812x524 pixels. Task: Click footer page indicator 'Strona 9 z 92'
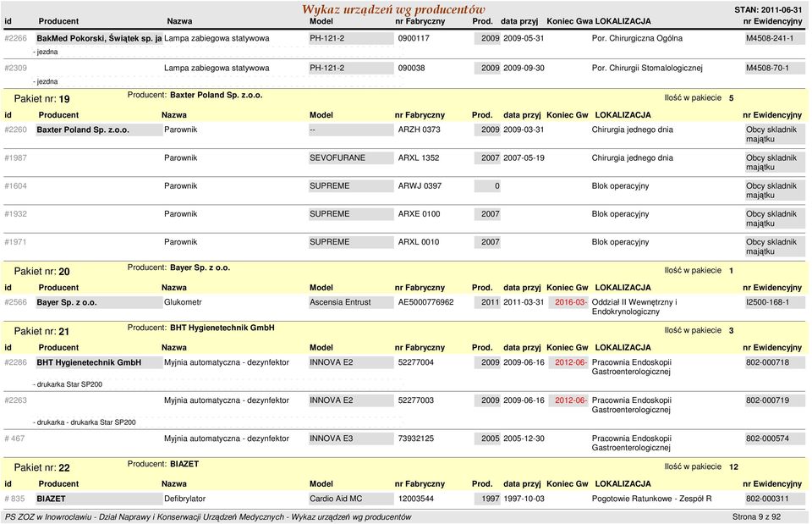(756, 516)
